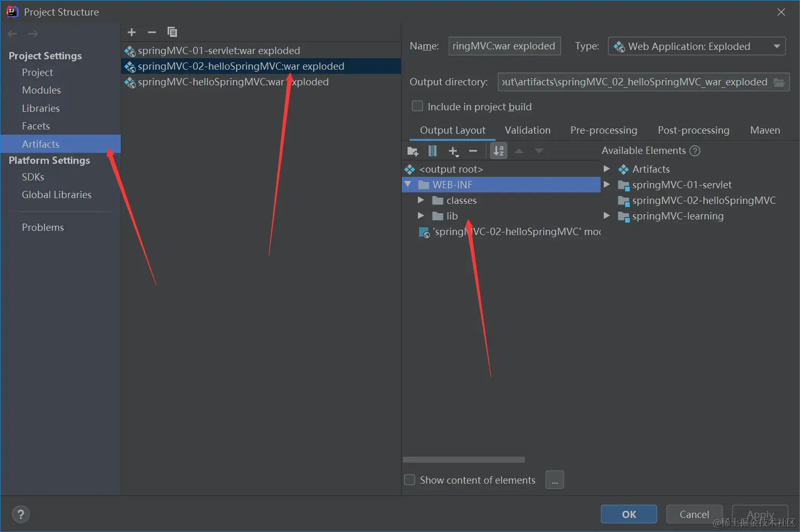Click the lib folder icon
This screenshot has height=532, width=800.
pos(438,216)
